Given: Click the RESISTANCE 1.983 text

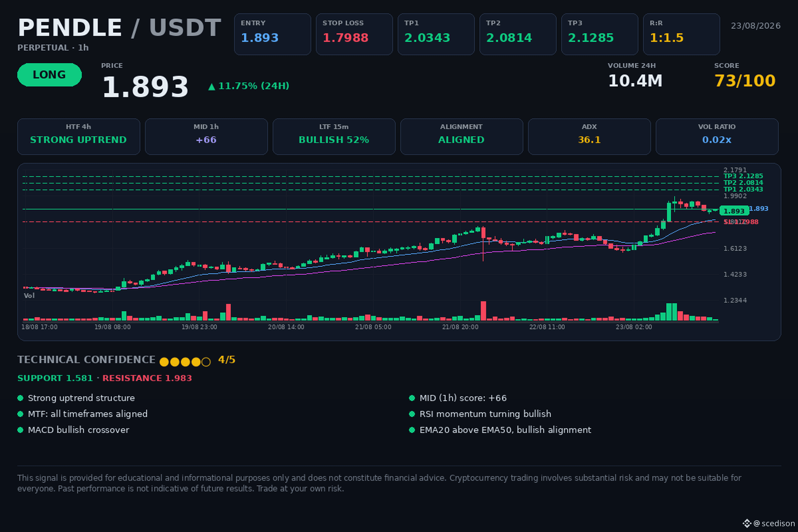Looking at the screenshot, I should coord(147,378).
